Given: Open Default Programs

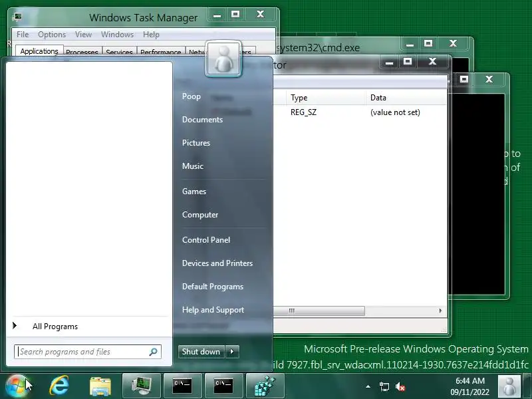Looking at the screenshot, I should [x=213, y=287].
